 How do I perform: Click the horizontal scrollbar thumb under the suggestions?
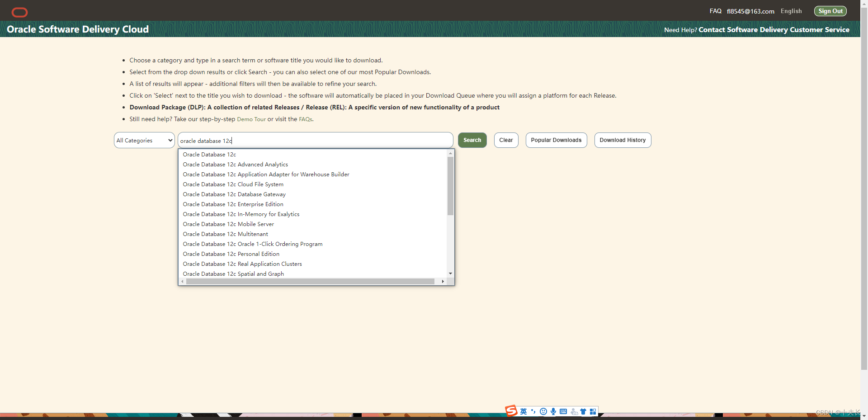click(x=310, y=281)
